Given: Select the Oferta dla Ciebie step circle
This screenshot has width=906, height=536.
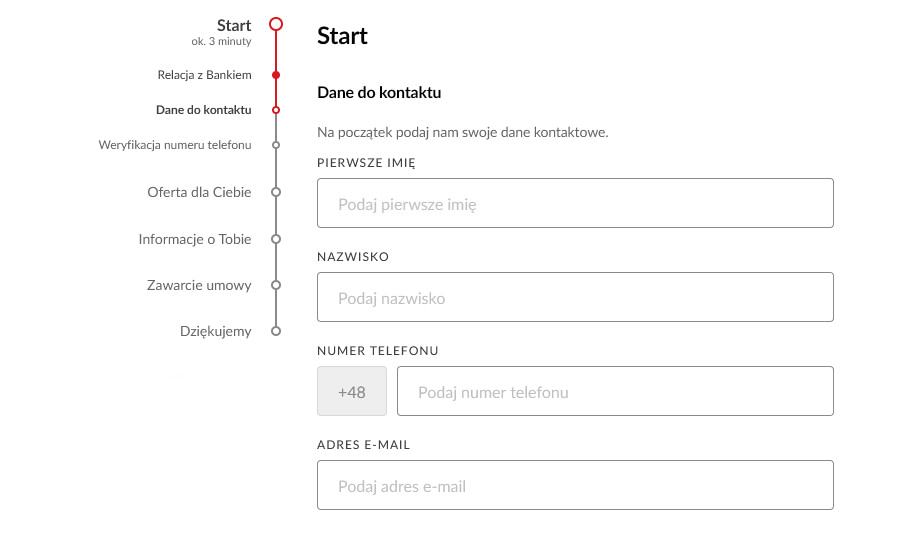Looking at the screenshot, I should click(x=276, y=192).
